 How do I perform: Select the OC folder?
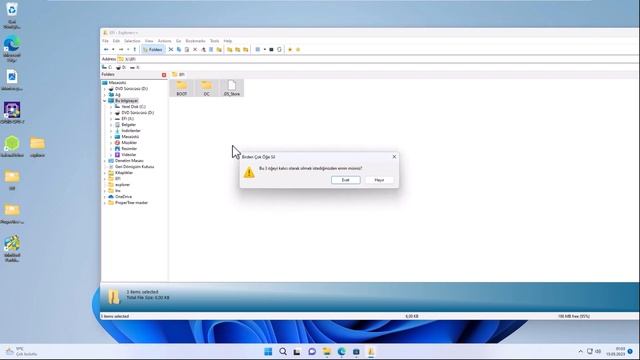[x=207, y=88]
